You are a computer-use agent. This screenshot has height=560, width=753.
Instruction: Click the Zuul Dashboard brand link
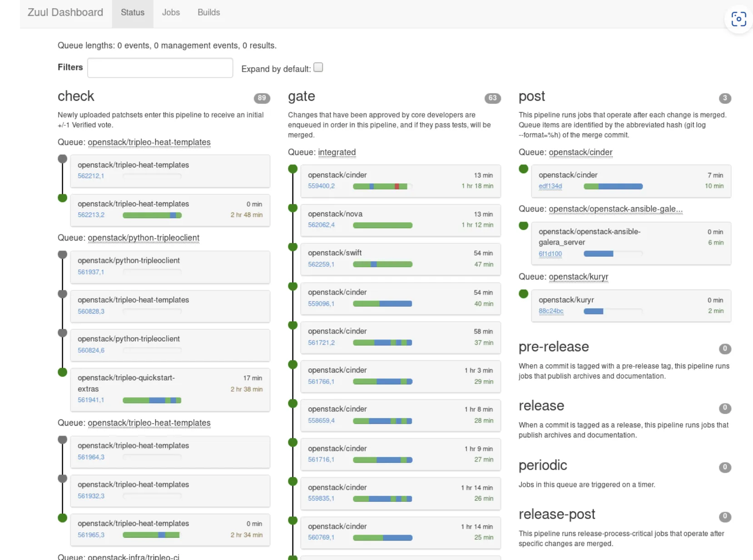(x=65, y=13)
